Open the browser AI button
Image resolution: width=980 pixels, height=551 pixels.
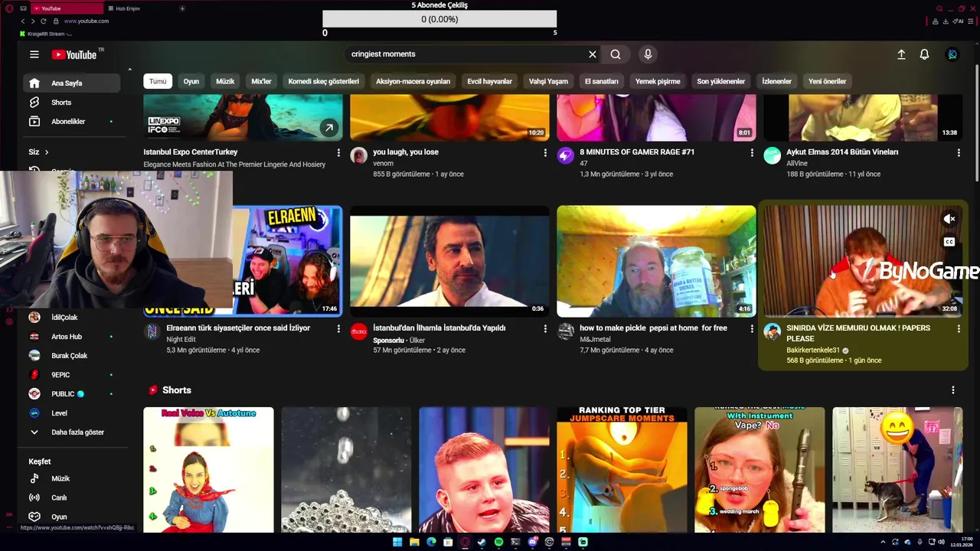[x=959, y=21]
